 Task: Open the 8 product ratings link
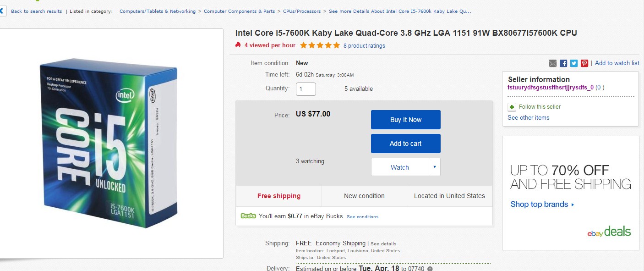(x=364, y=46)
